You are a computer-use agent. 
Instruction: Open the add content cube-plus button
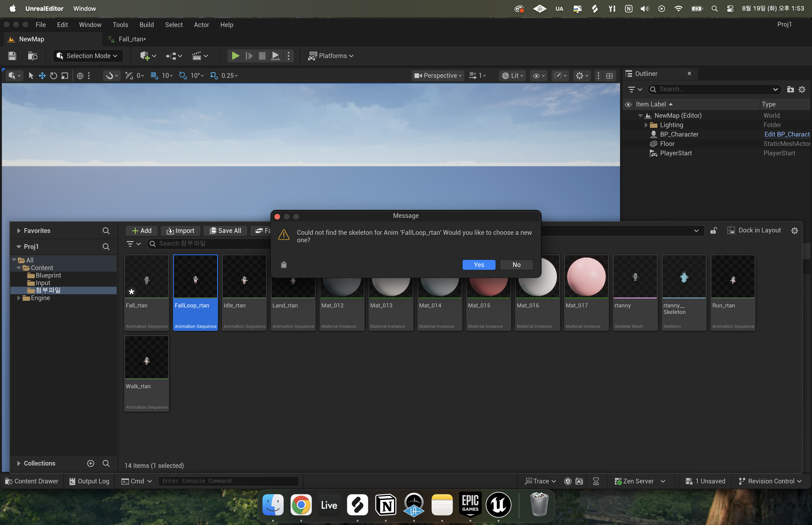148,56
